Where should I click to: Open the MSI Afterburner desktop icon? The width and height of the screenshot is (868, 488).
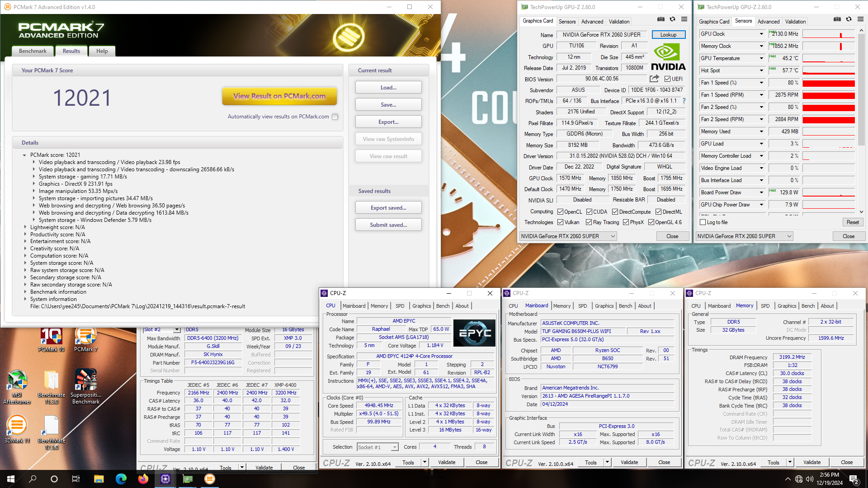pos(17,387)
